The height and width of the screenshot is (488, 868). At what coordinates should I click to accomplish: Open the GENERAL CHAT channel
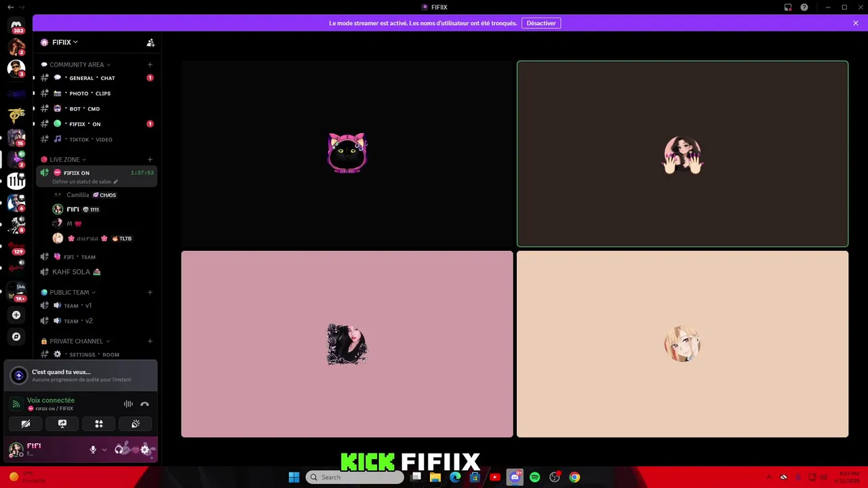(96, 78)
